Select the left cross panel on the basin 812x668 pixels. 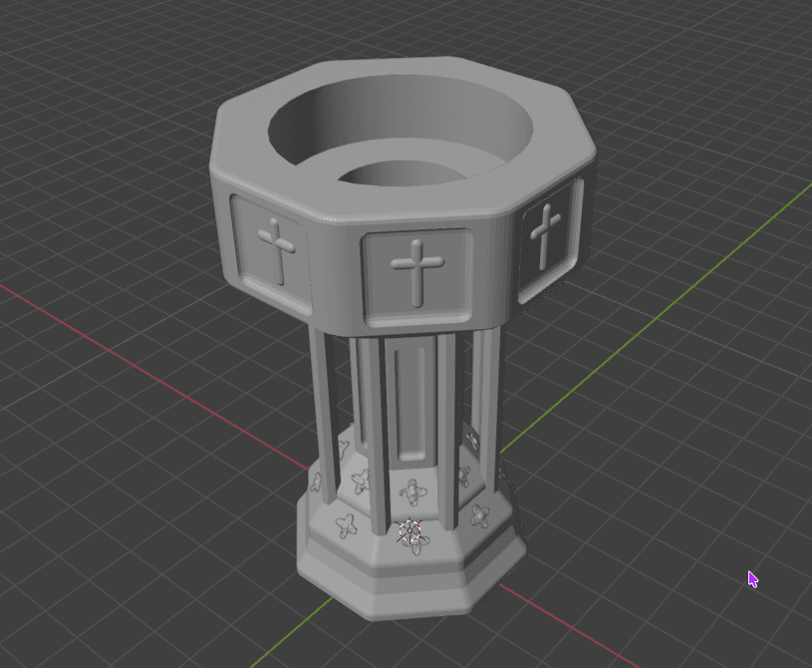(x=271, y=252)
